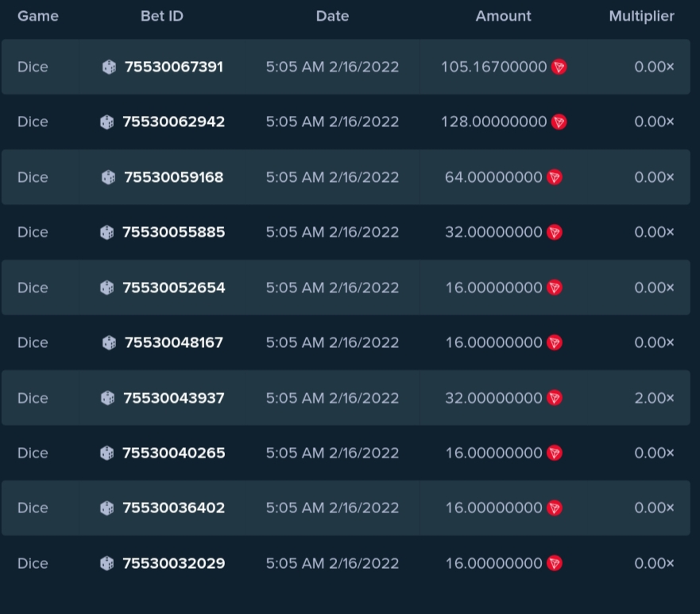
Task: Click 0.00× multiplier in bet 75530059168 row
Action: [x=655, y=177]
